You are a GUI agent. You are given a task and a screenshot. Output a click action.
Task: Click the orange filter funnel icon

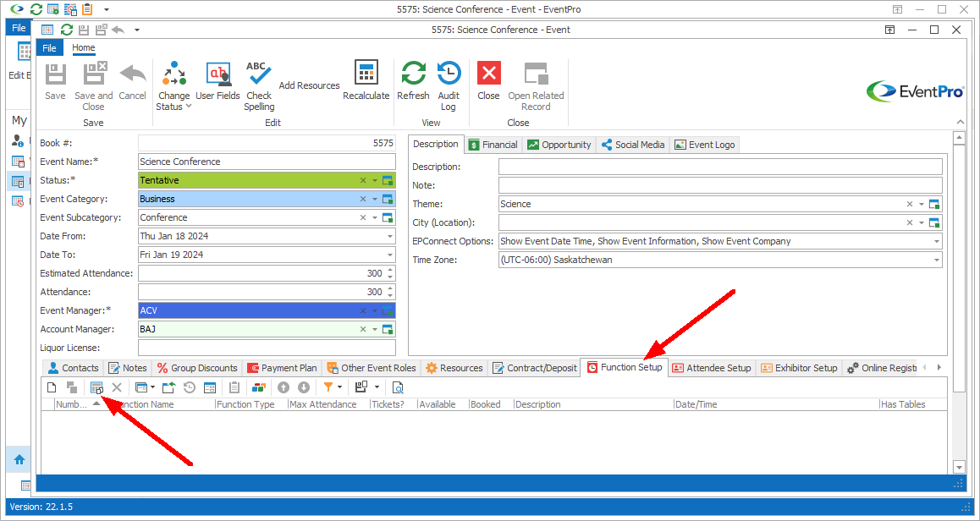point(328,388)
